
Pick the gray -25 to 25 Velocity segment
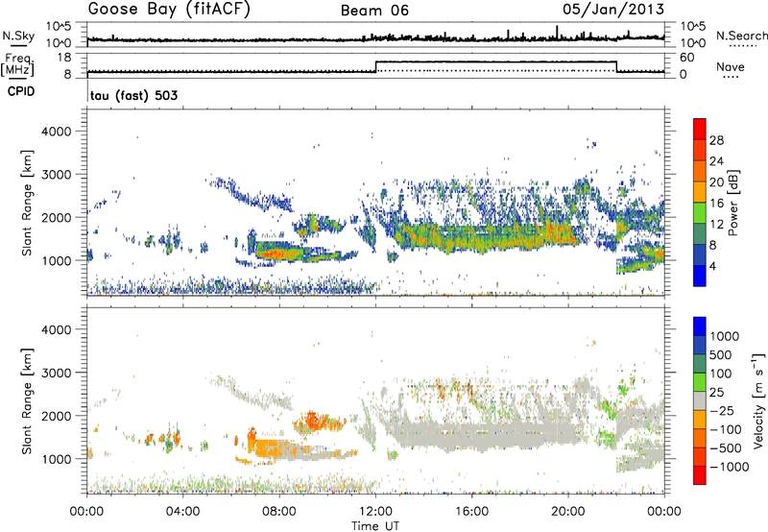click(x=700, y=401)
